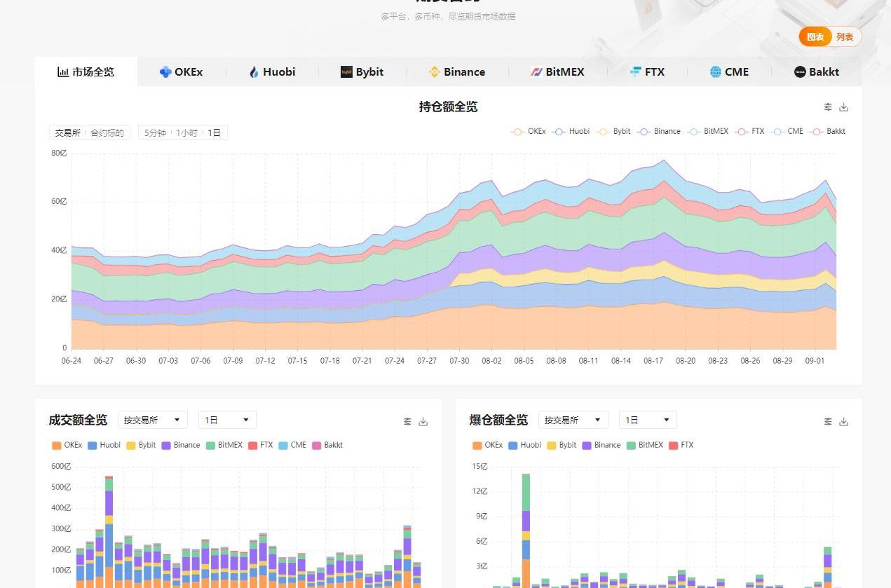
Task: Open 1日 period dropdown in 成交额全览
Action: [x=227, y=420]
